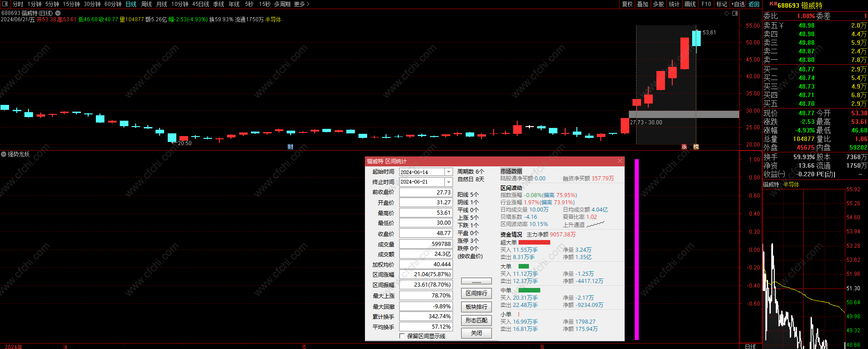The image size is (868, 349).
Task: Click the 超大单 red bar
Action: tap(534, 242)
